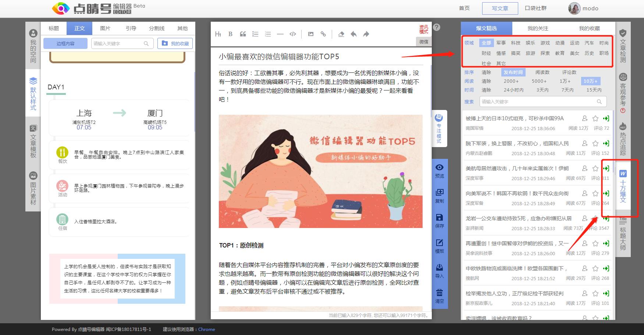Open 热点追踪 hot topics panel
This screenshot has width=644, height=335.
623,139
